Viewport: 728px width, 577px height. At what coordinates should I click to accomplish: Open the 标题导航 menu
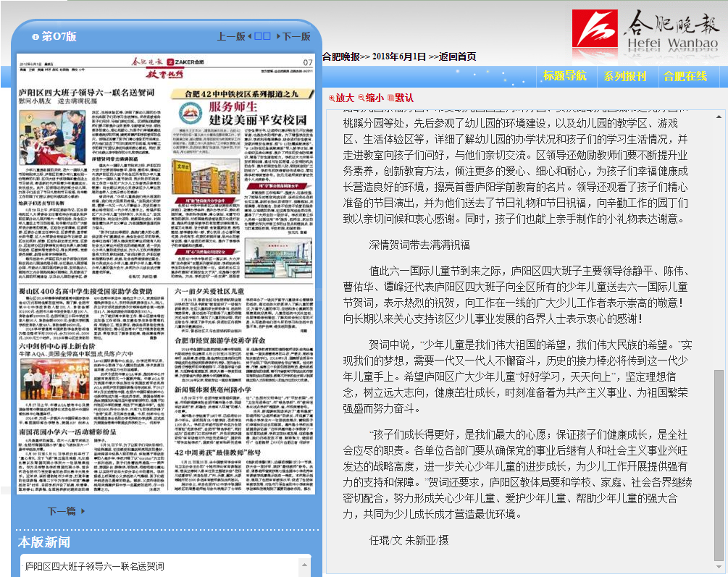[564, 76]
